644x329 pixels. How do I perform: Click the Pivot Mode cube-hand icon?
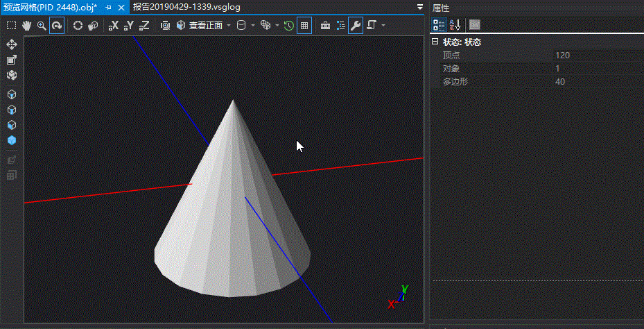pos(93,26)
